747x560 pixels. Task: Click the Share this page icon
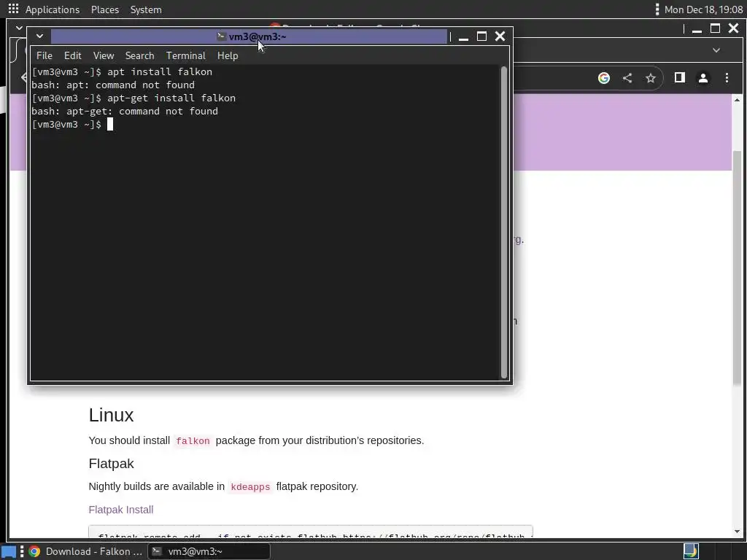[x=627, y=78]
